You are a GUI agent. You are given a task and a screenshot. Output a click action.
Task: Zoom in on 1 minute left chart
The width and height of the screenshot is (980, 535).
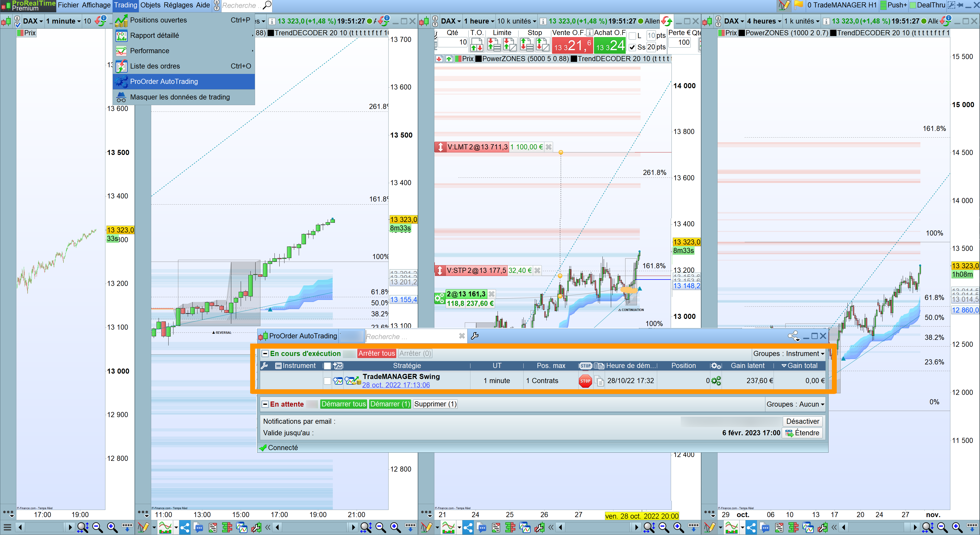click(112, 527)
